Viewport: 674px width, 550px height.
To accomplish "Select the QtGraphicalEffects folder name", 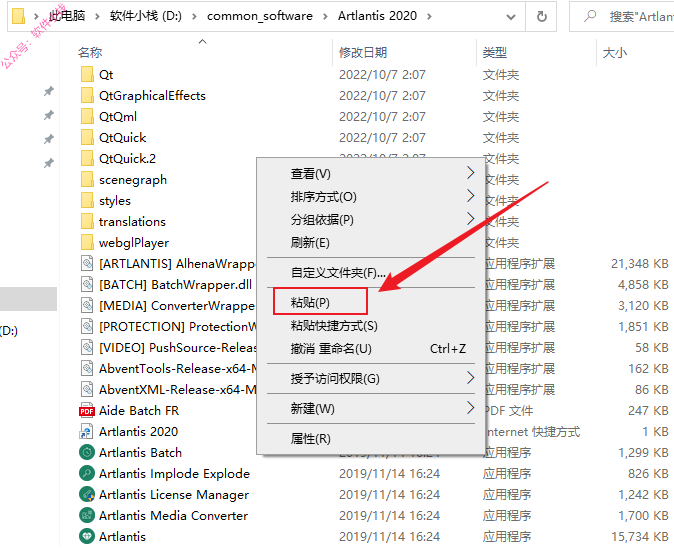I will click(152, 95).
